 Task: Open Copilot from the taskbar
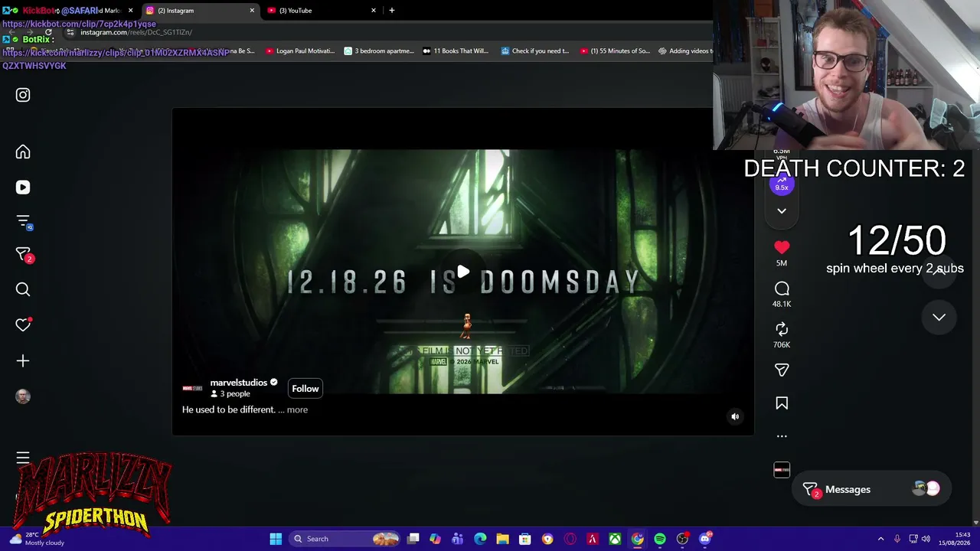tap(436, 539)
